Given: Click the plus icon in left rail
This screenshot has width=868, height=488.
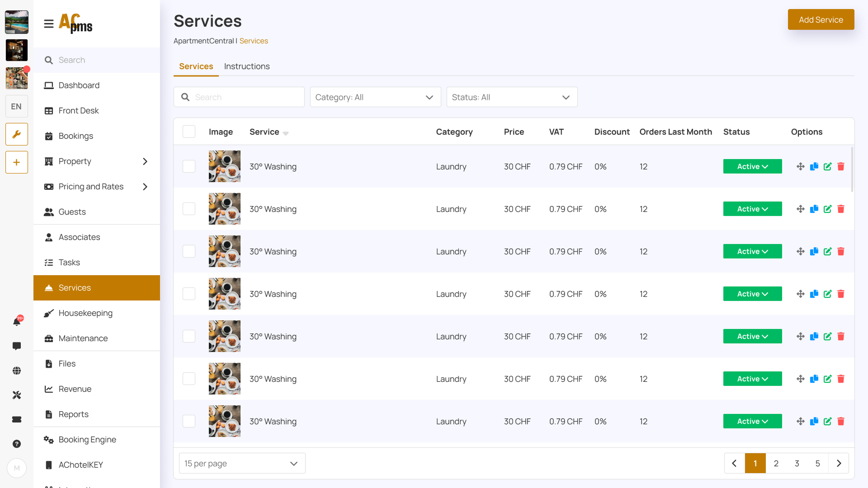Looking at the screenshot, I should click(x=17, y=162).
